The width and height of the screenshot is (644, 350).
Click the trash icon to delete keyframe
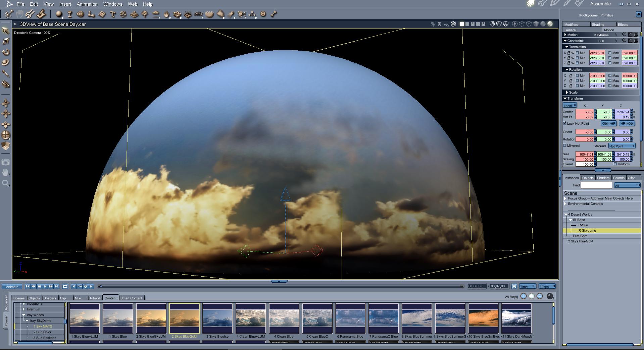(85, 286)
